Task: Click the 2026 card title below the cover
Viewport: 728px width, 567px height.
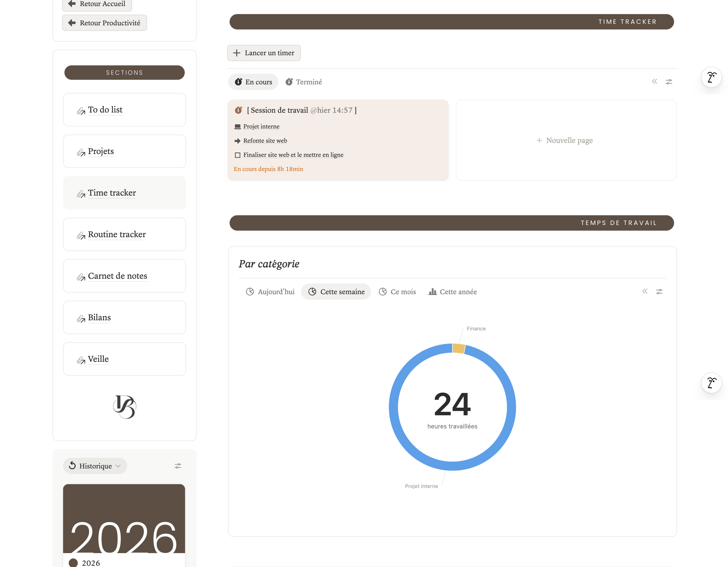Action: click(91, 563)
